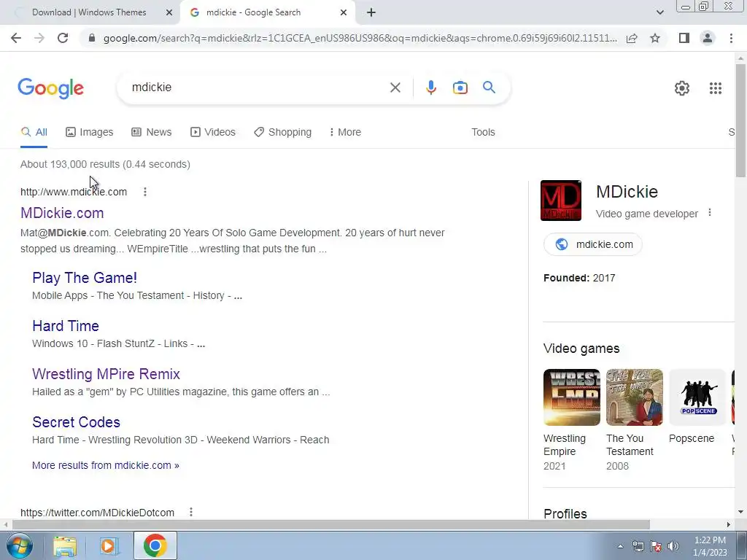Click the scroll-down arrow of vertical scrollbar
The width and height of the screenshot is (747, 560).
tap(740, 512)
